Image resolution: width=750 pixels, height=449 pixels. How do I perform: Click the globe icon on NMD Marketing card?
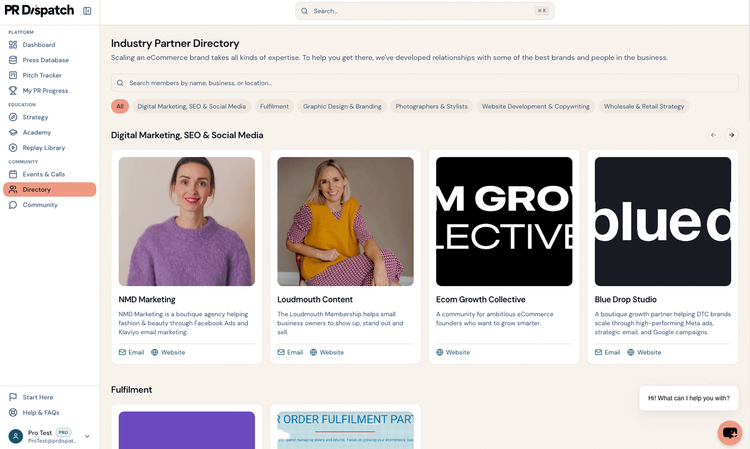point(154,352)
